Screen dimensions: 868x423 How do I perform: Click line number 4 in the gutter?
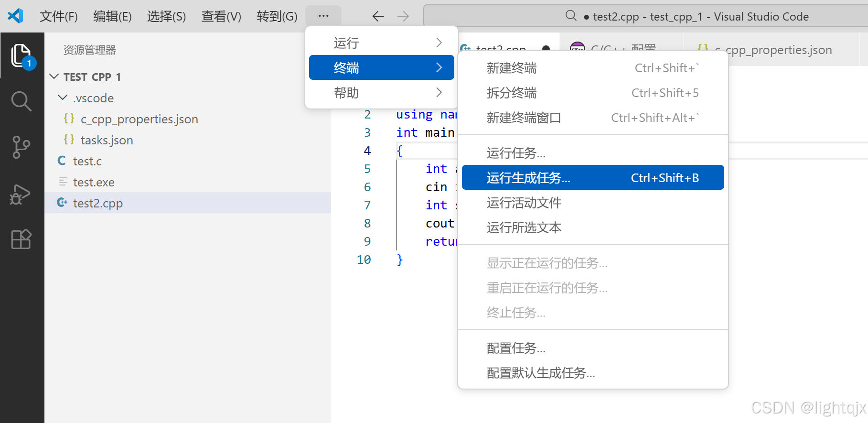pyautogui.click(x=367, y=151)
